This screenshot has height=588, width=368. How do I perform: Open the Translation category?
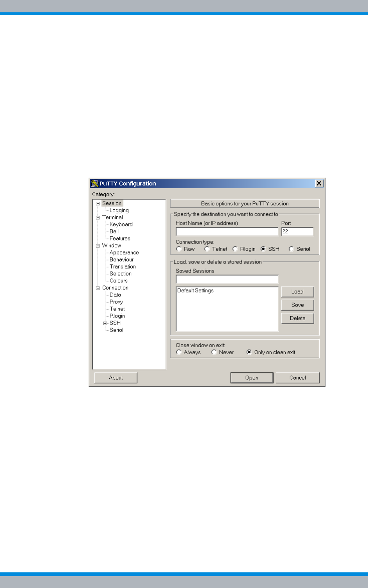pyautogui.click(x=123, y=267)
